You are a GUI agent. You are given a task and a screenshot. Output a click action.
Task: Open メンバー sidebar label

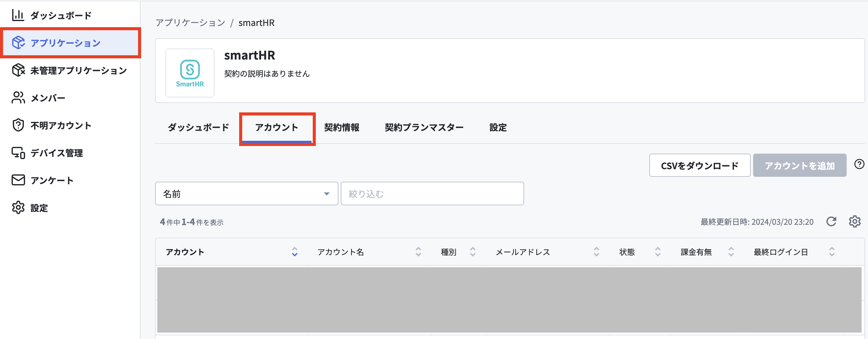point(48,98)
